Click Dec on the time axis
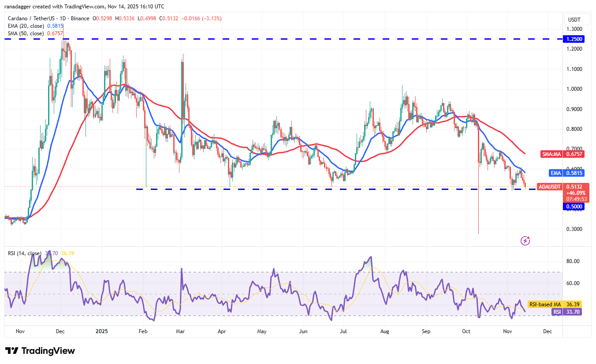The height and width of the screenshot is (364, 596). [x=60, y=331]
